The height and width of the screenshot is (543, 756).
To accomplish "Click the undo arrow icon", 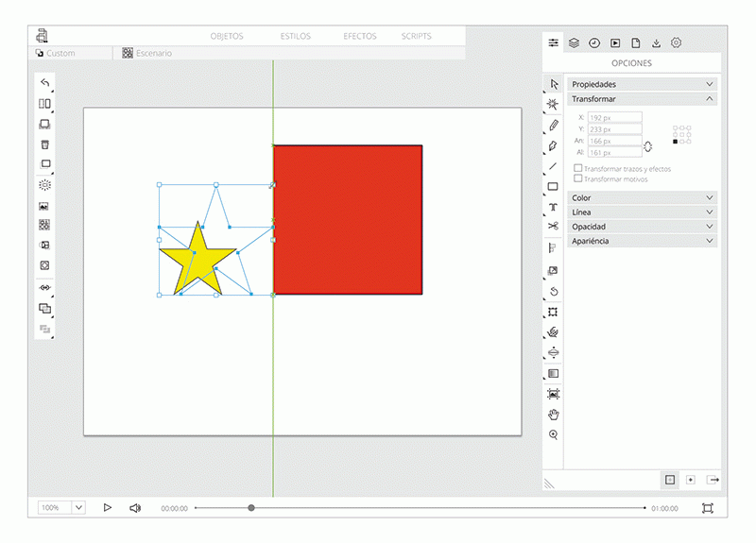I will (44, 83).
